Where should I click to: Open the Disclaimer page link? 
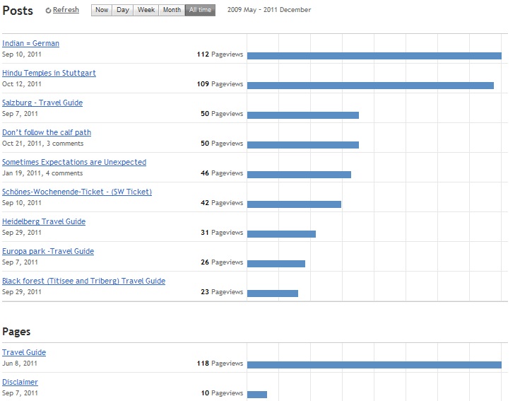(20, 383)
